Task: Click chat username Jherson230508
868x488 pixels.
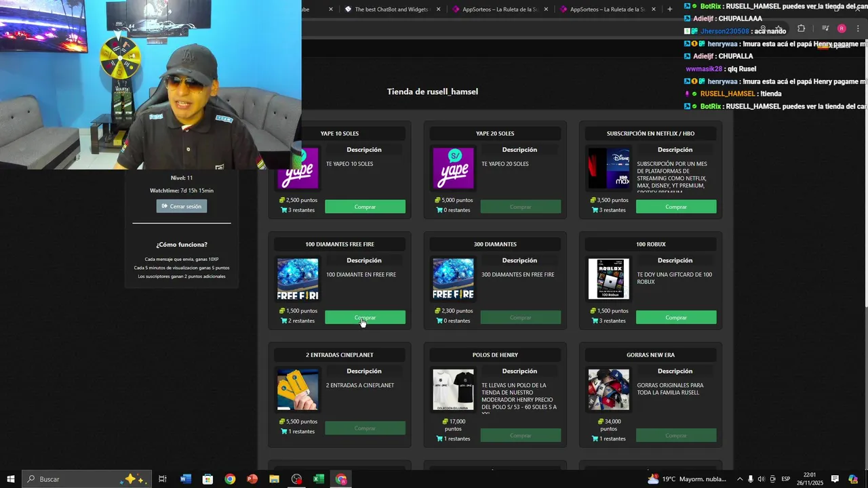Action: coord(724,31)
